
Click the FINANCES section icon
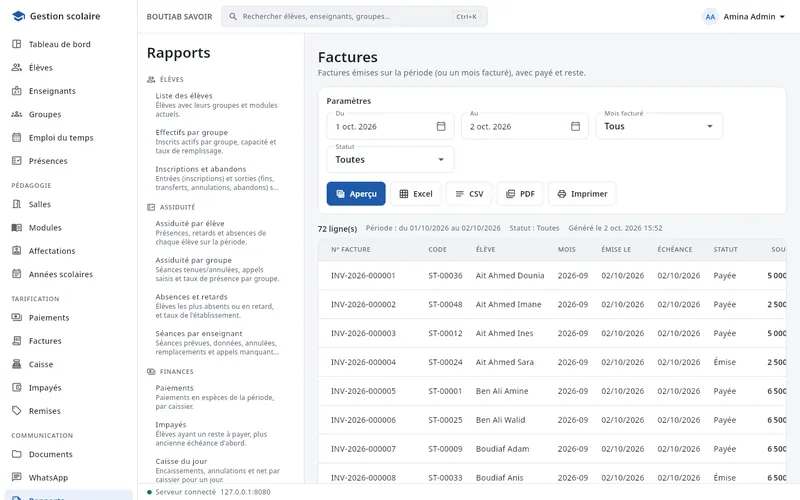(151, 371)
